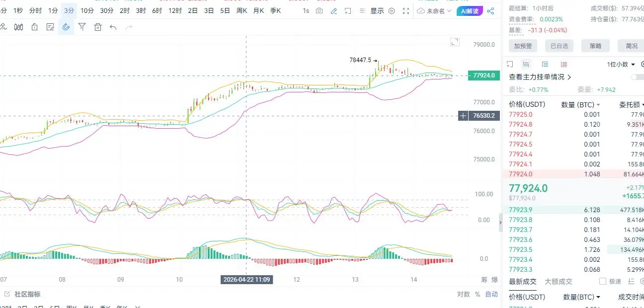Click the 简况 button

click(x=631, y=46)
